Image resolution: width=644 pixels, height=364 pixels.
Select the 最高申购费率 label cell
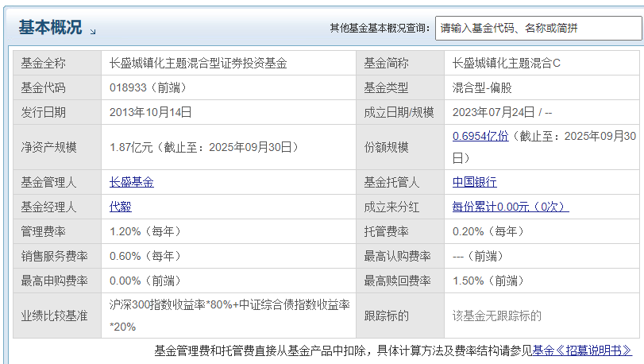point(57,281)
